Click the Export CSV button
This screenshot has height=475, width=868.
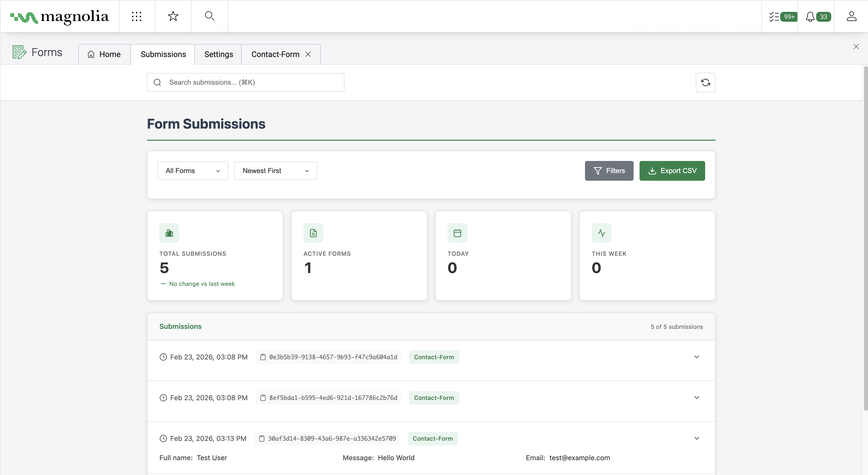point(672,171)
